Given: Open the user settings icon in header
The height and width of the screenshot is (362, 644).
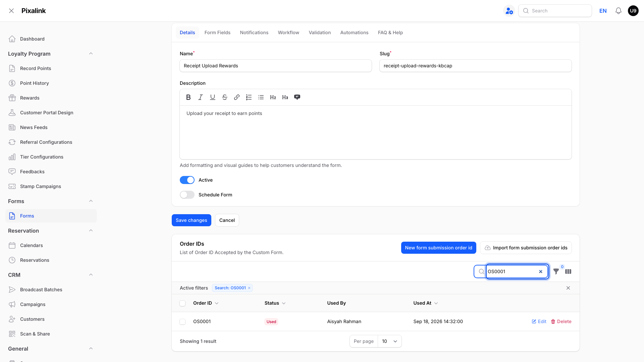Looking at the screenshot, I should coord(509,11).
